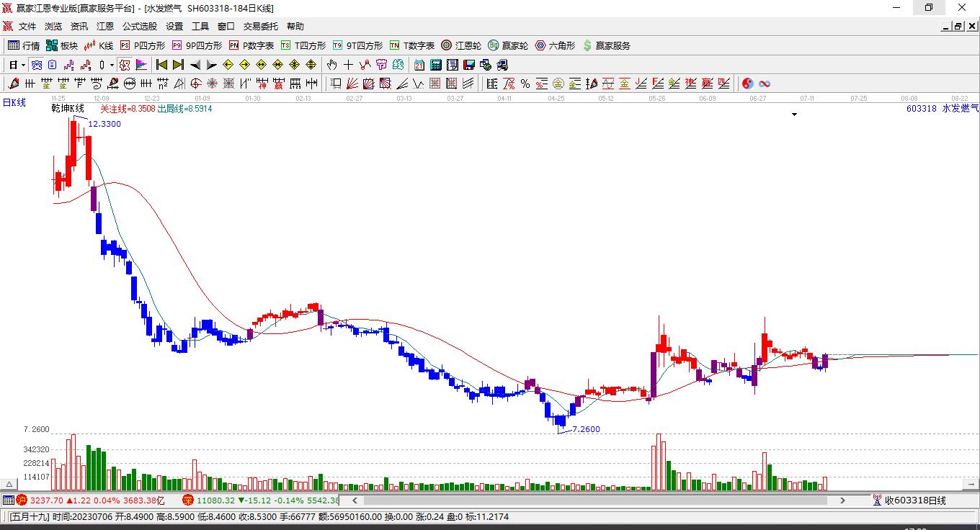Open the 江恩 menu

(105, 27)
